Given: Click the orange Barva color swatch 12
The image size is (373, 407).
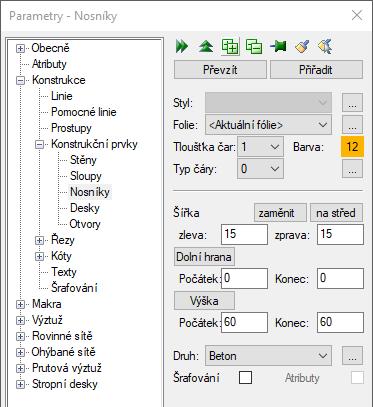Looking at the screenshot, I should click(x=352, y=147).
